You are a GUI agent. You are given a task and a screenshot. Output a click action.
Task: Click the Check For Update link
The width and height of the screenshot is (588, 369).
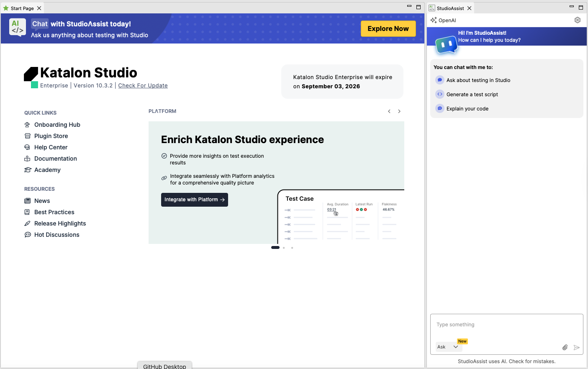click(143, 85)
